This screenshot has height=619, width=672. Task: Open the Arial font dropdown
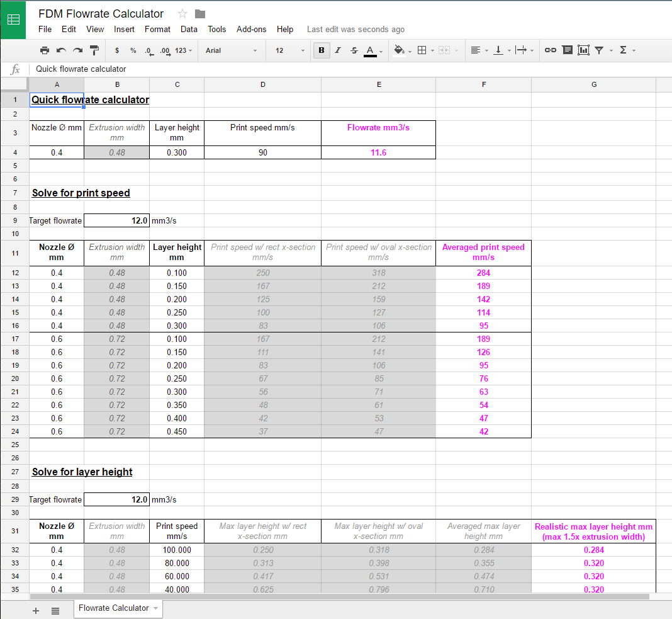coord(232,50)
